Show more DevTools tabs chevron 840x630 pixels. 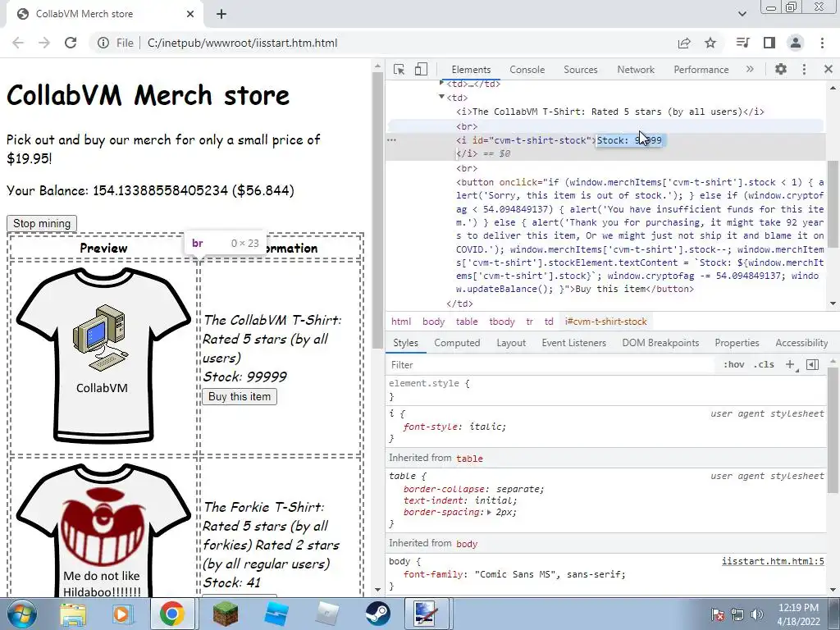(x=750, y=69)
